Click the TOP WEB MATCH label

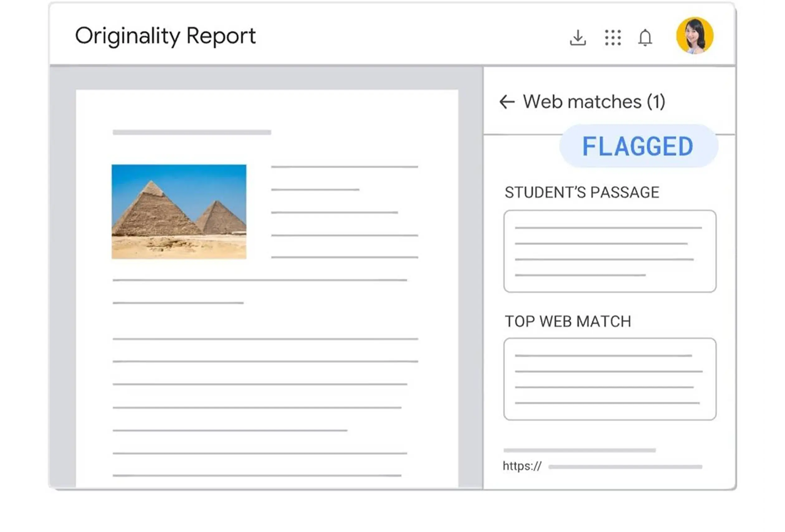pyautogui.click(x=568, y=321)
